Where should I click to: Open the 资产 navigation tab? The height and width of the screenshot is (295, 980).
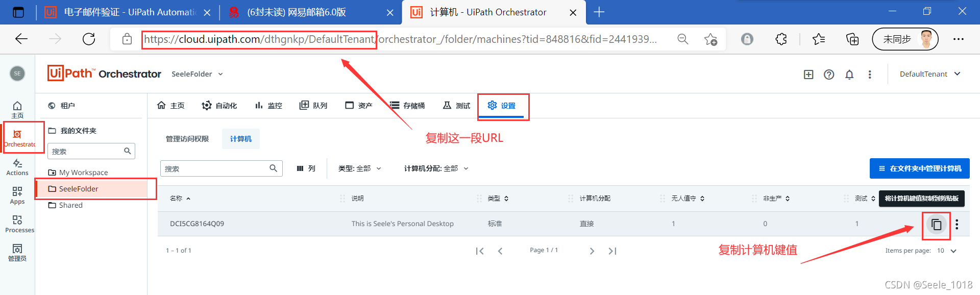tap(359, 106)
